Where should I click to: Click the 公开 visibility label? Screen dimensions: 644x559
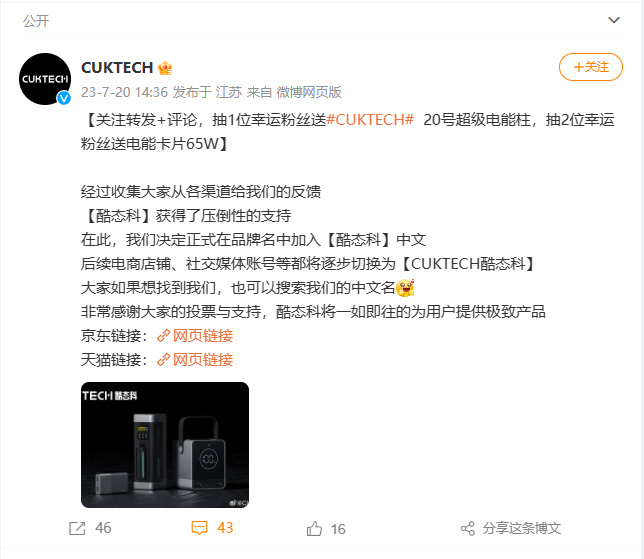point(36,21)
